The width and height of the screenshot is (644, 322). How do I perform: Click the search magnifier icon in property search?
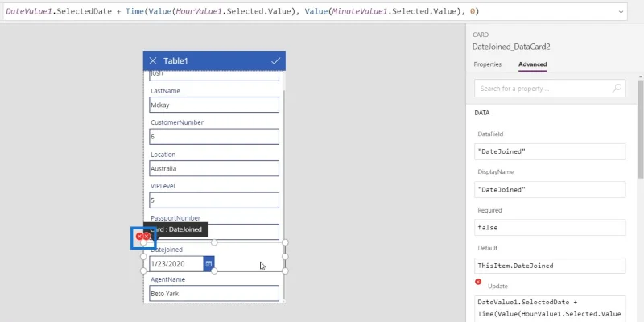[x=617, y=88]
